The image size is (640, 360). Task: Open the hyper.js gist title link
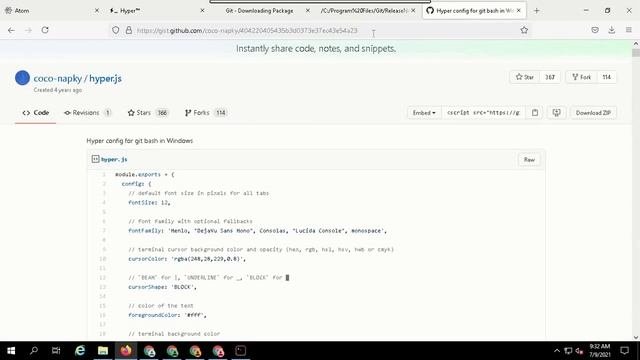pos(105,78)
